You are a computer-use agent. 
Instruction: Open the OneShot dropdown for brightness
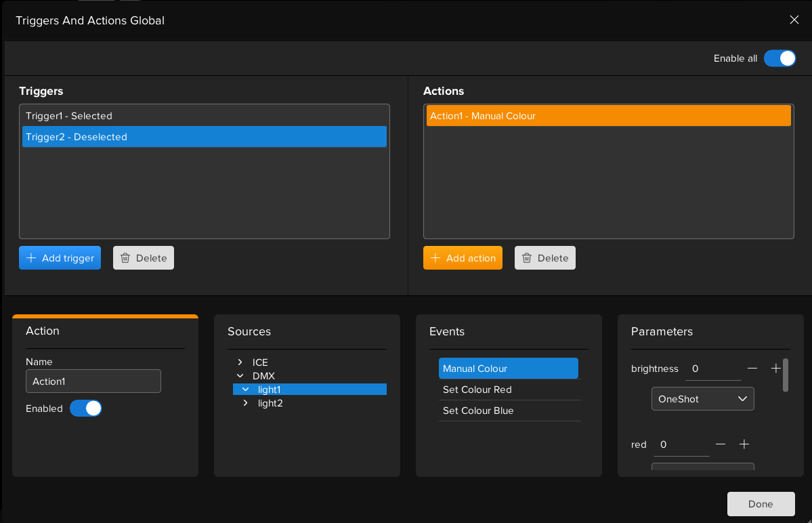(x=702, y=399)
